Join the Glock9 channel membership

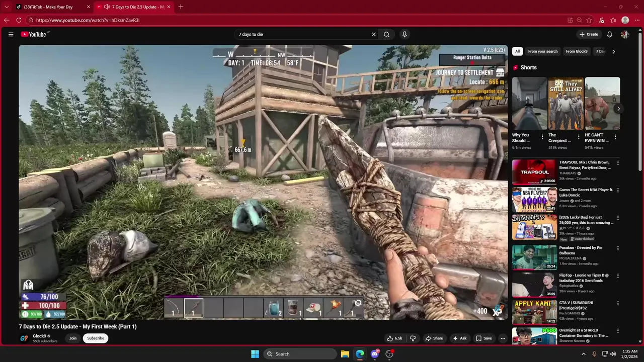coord(73,338)
